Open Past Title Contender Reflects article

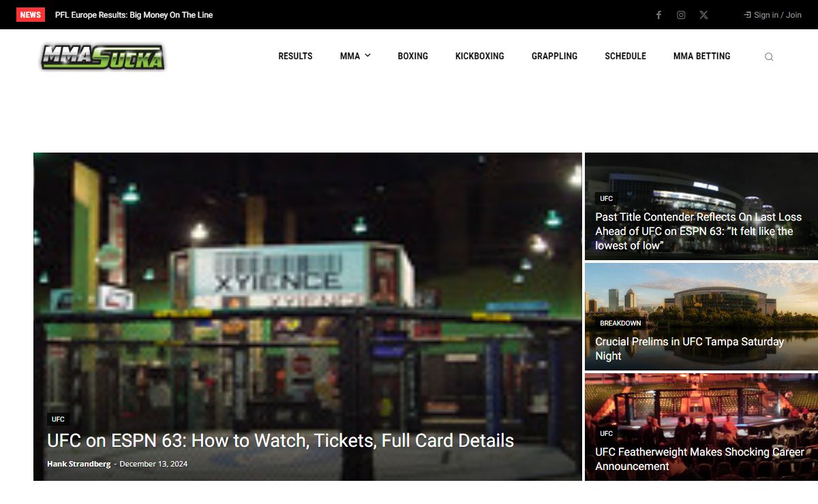[x=698, y=231]
